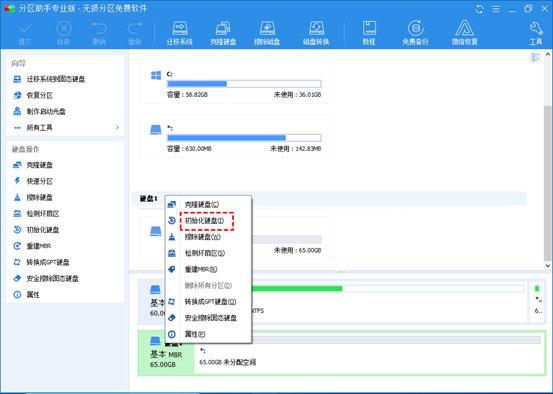Open the 微信恢复 toolbar tool
Image resolution: width=553 pixels, height=394 pixels.
[464, 33]
